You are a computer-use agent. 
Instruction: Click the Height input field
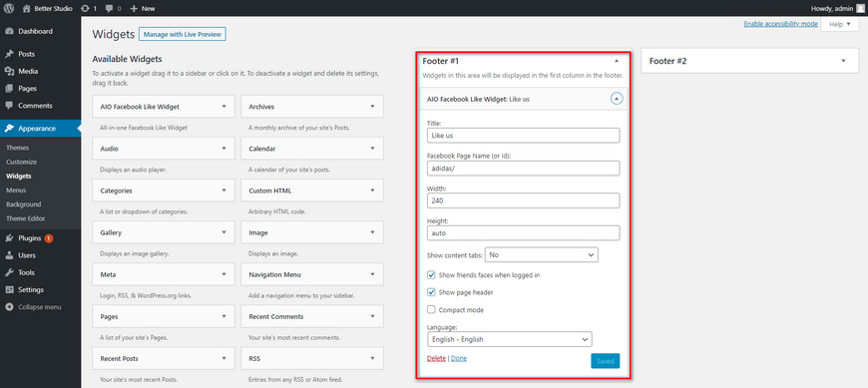tap(523, 233)
